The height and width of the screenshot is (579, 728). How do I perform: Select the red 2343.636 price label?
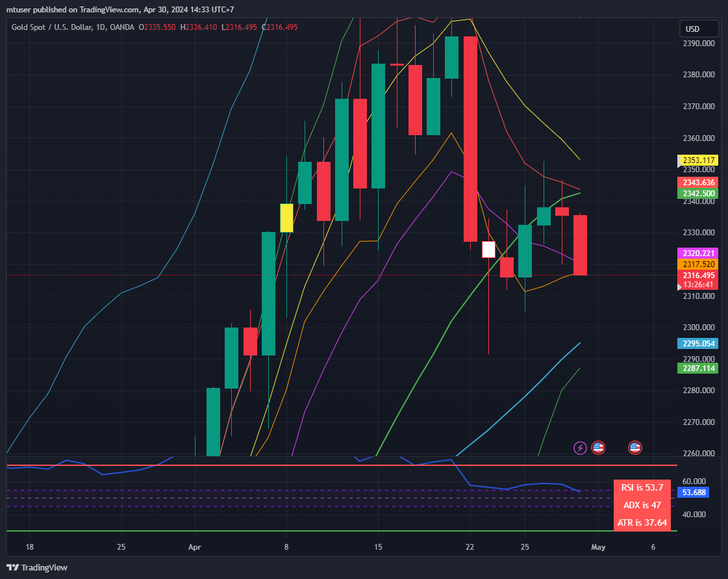[698, 182]
